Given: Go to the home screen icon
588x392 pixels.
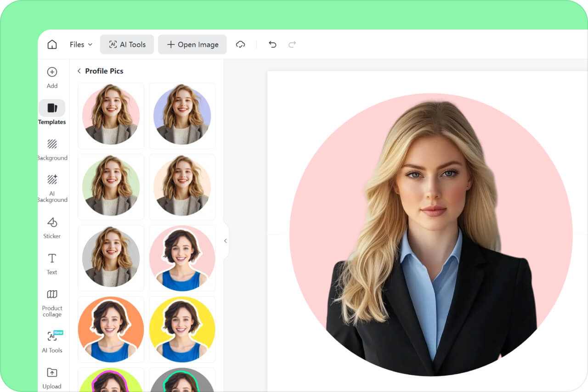Looking at the screenshot, I should (x=52, y=45).
